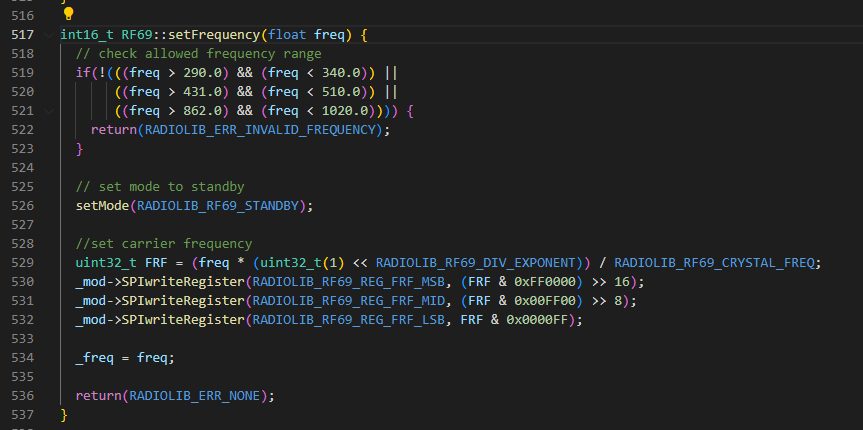
Task: Click the hex mask 0x00FF00
Action: point(545,301)
